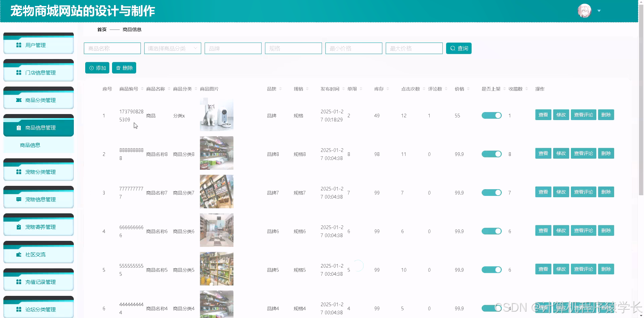This screenshot has height=318, width=644.
Task: Focus the 最大价格 field
Action: coord(414,48)
